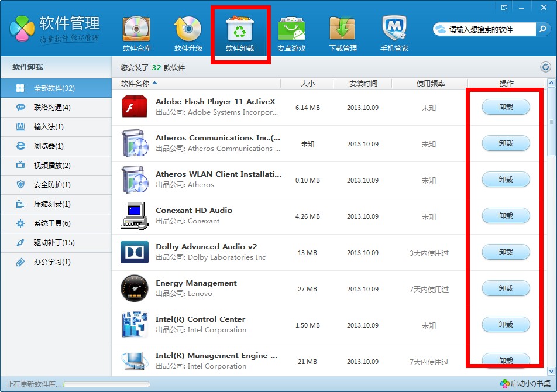Click the window menu icon in title bar
Image resolution: width=557 pixels, height=392 pixels.
[504, 7]
